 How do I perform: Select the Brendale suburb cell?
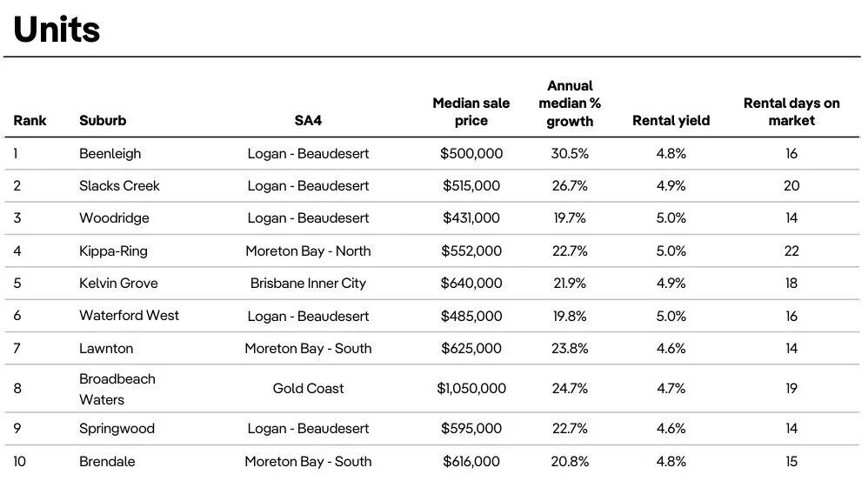point(107,462)
